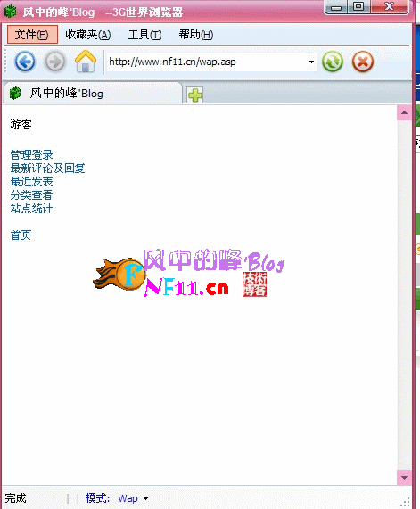
Task: Open the 分类查看 link
Action: (x=31, y=194)
